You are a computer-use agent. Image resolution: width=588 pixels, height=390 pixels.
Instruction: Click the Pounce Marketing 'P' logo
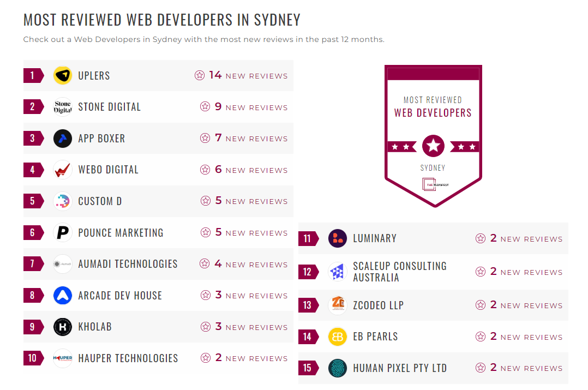[x=62, y=232]
